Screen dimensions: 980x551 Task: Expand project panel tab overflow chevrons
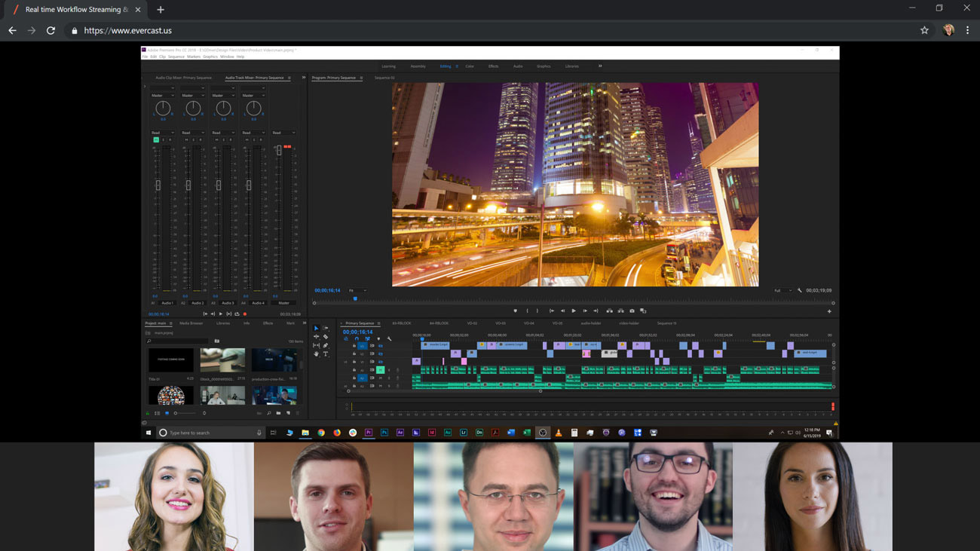point(304,323)
